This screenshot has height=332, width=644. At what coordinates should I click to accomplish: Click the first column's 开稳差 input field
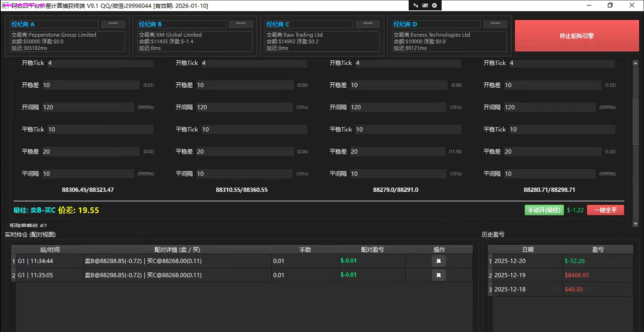[x=90, y=85]
